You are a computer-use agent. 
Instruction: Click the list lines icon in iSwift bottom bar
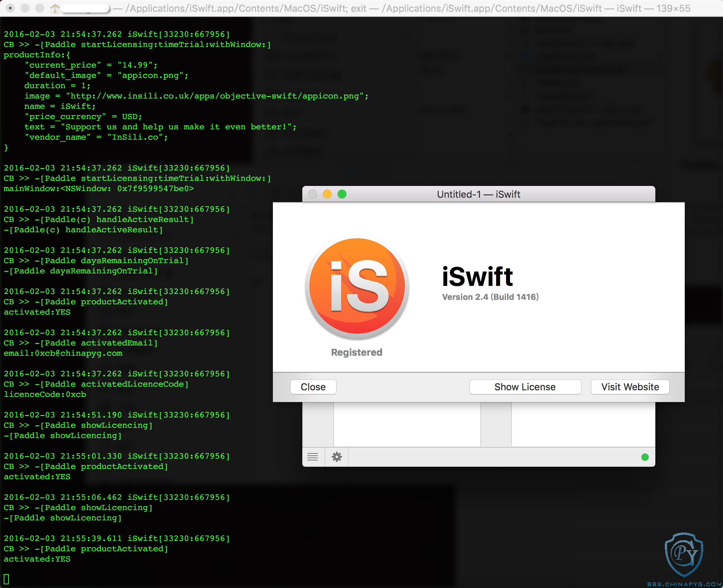pos(313,457)
